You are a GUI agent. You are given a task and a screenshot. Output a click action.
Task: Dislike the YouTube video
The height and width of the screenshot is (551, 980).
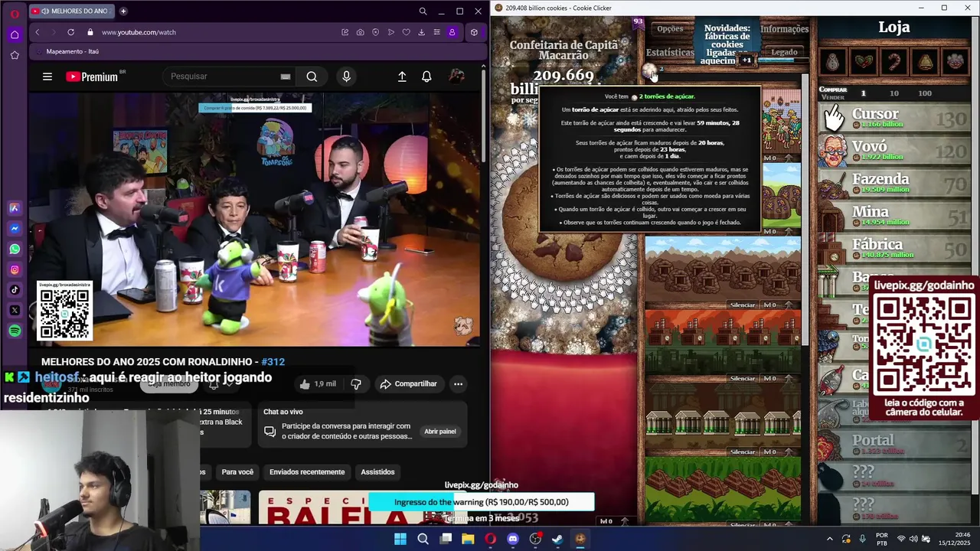pyautogui.click(x=356, y=384)
